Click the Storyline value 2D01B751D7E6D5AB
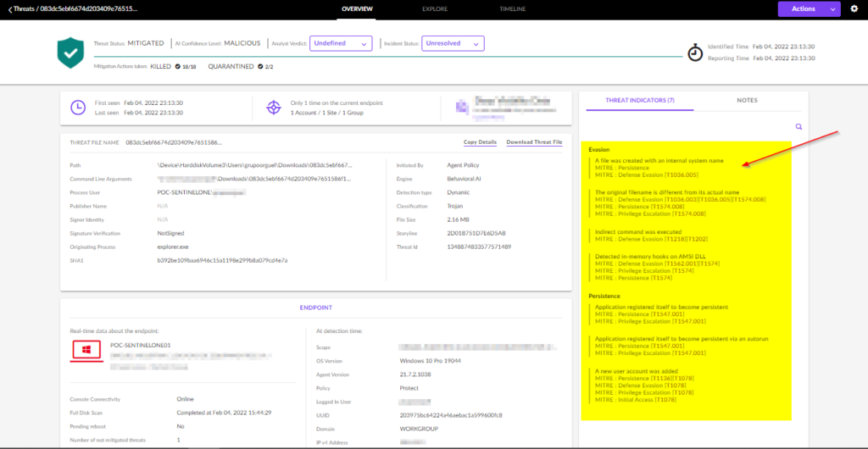 [476, 233]
